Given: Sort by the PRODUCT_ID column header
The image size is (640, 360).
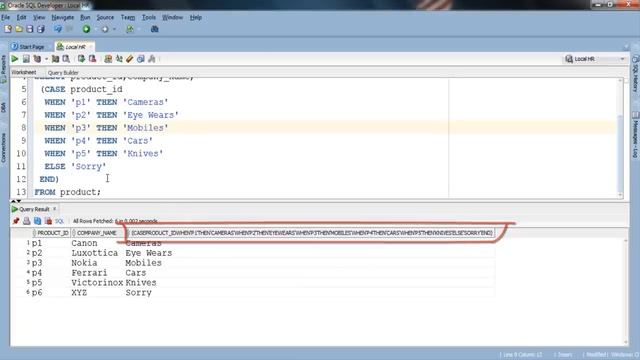Looking at the screenshot, I should click(x=51, y=233).
